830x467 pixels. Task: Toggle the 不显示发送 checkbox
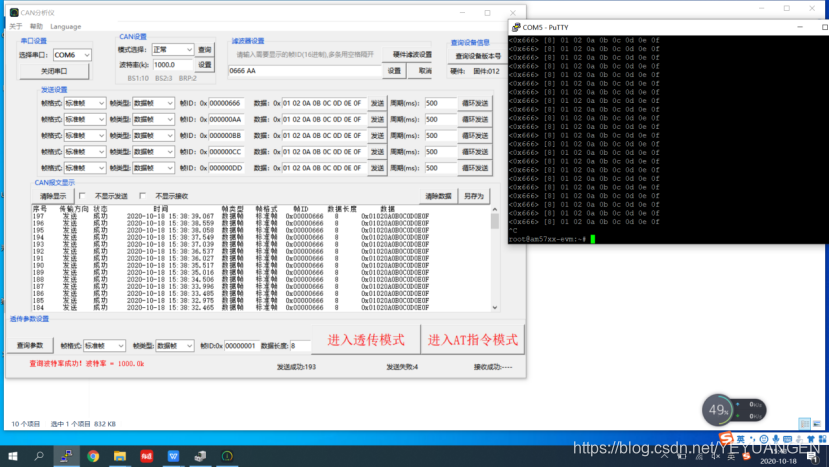point(85,196)
